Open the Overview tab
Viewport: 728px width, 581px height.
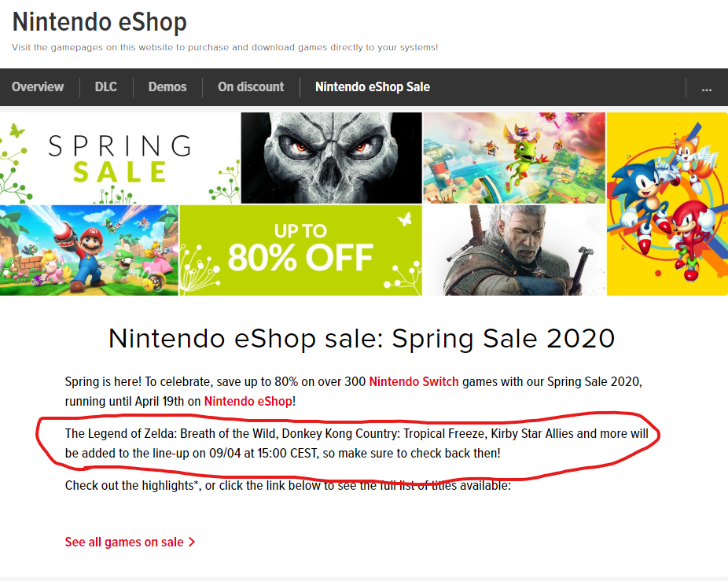[x=38, y=87]
